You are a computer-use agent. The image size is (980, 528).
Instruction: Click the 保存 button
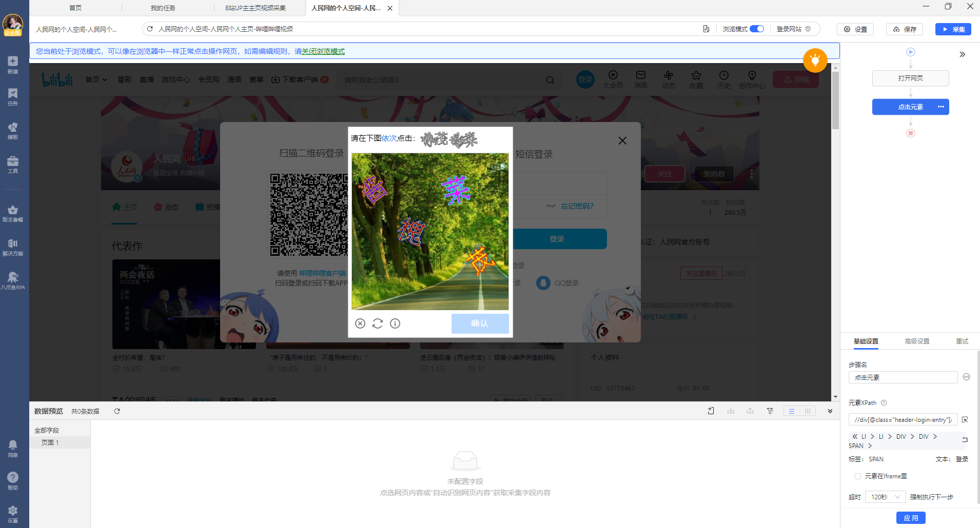pyautogui.click(x=905, y=29)
